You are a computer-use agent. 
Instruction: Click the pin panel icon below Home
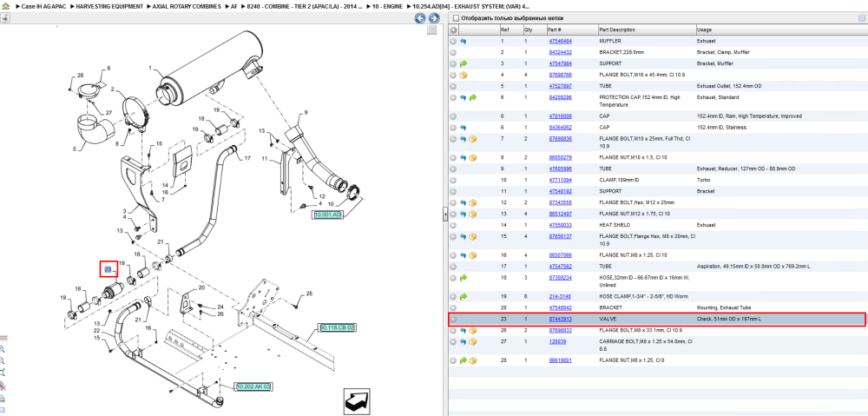[x=5, y=17]
